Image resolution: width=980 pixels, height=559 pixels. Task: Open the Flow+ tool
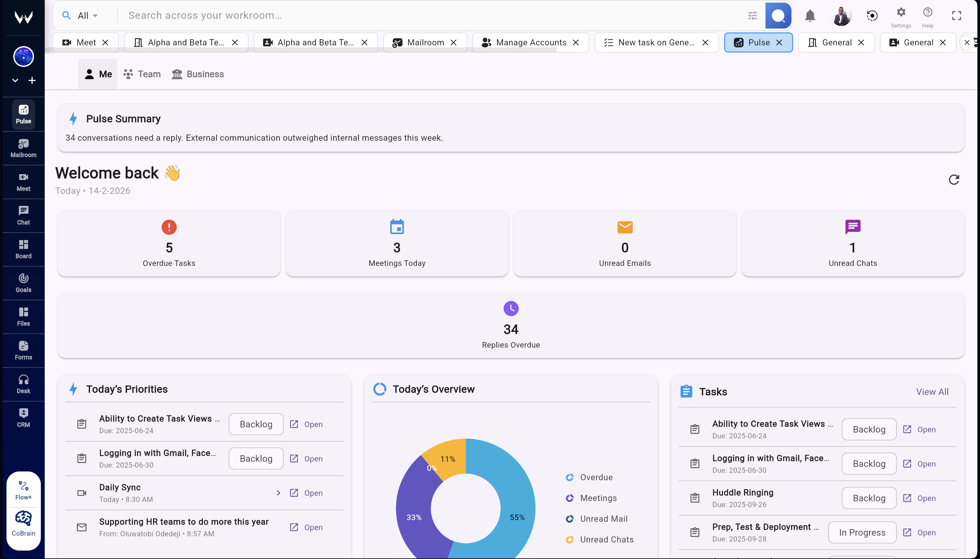23,490
